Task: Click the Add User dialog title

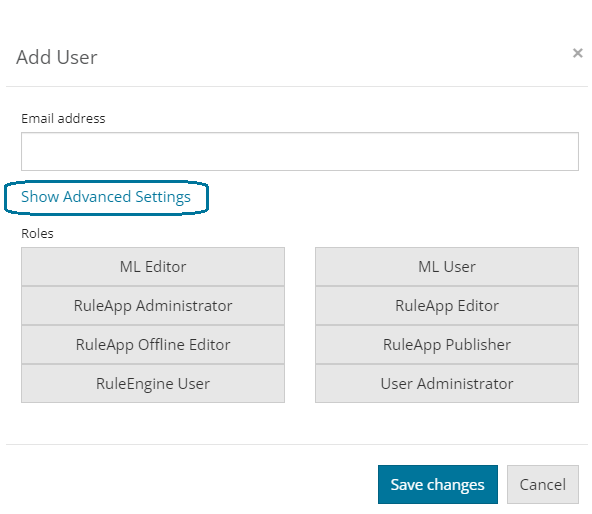Action: [57, 57]
